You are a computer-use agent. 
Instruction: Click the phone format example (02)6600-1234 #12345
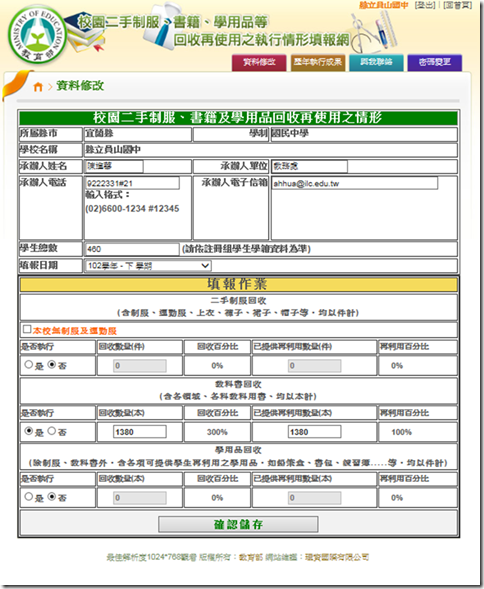pos(132,209)
